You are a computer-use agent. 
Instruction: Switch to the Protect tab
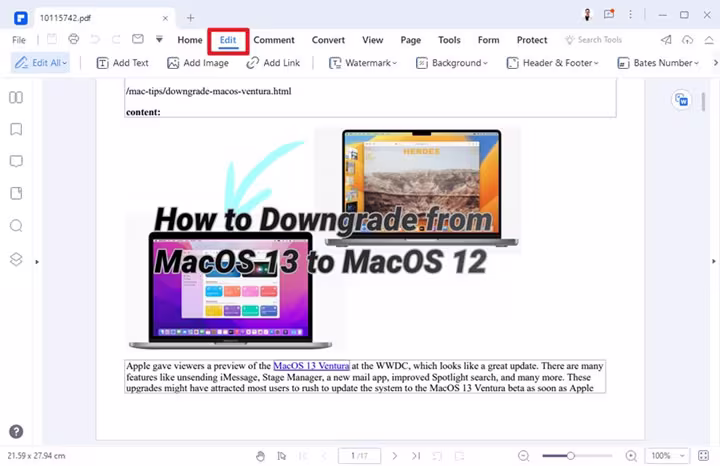tap(532, 40)
